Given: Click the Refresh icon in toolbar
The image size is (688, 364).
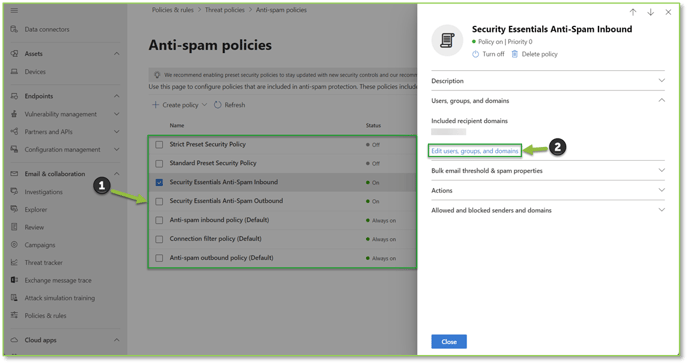Looking at the screenshot, I should click(x=218, y=105).
